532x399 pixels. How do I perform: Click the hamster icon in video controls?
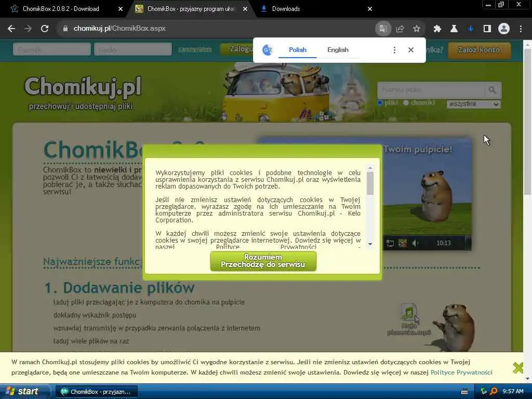(x=403, y=243)
